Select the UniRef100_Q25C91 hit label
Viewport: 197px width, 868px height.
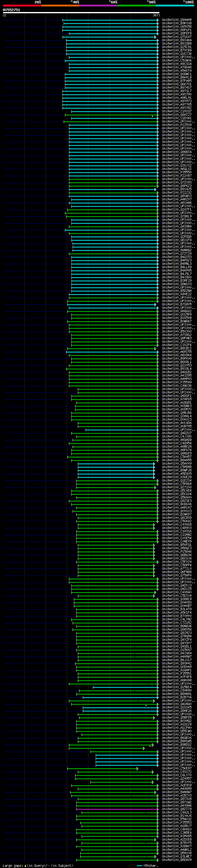tap(177, 47)
